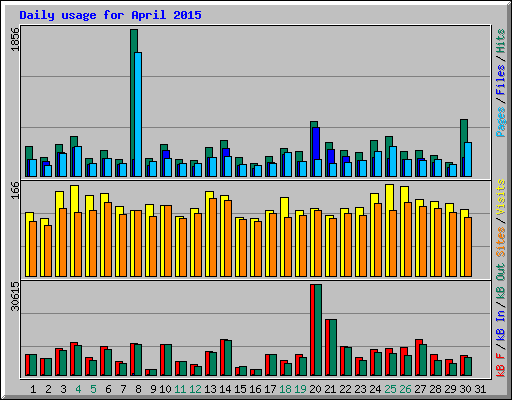Click day 8 on the x-axis
The height and width of the screenshot is (400, 512).
coord(138,389)
